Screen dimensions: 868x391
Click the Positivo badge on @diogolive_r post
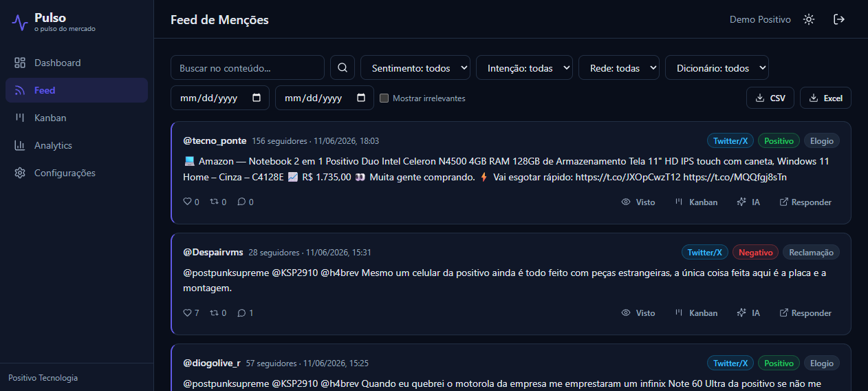coord(779,363)
